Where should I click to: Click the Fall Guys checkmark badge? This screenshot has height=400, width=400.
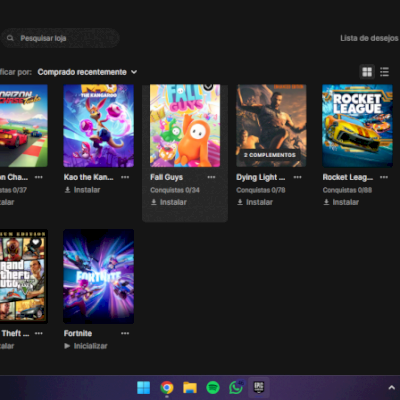[x=208, y=87]
